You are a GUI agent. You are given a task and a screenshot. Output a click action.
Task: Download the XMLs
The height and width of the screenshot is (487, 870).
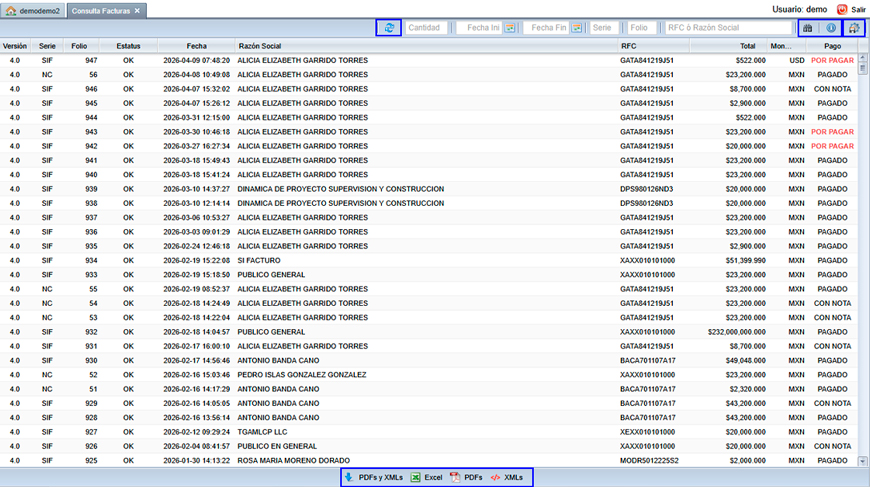pos(507,478)
